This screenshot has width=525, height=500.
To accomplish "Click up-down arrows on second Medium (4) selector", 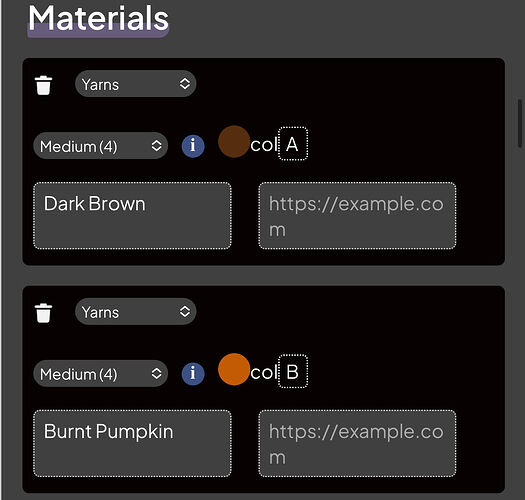I will click(156, 373).
